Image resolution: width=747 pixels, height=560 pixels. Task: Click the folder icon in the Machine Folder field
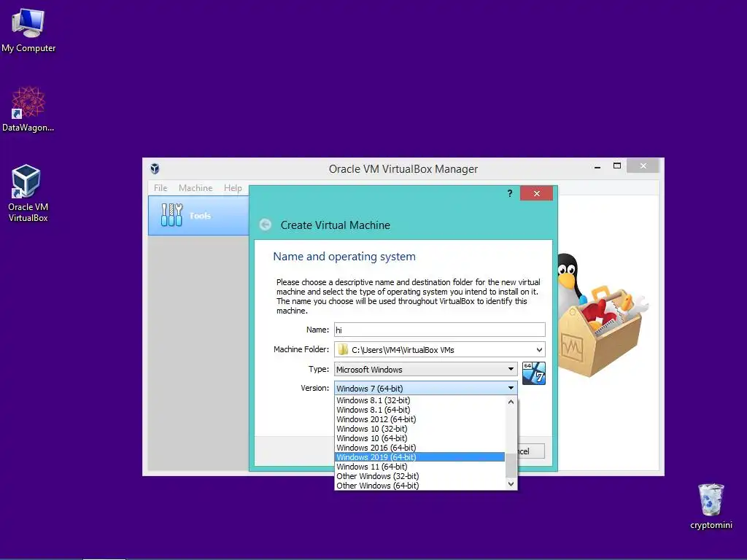(343, 349)
